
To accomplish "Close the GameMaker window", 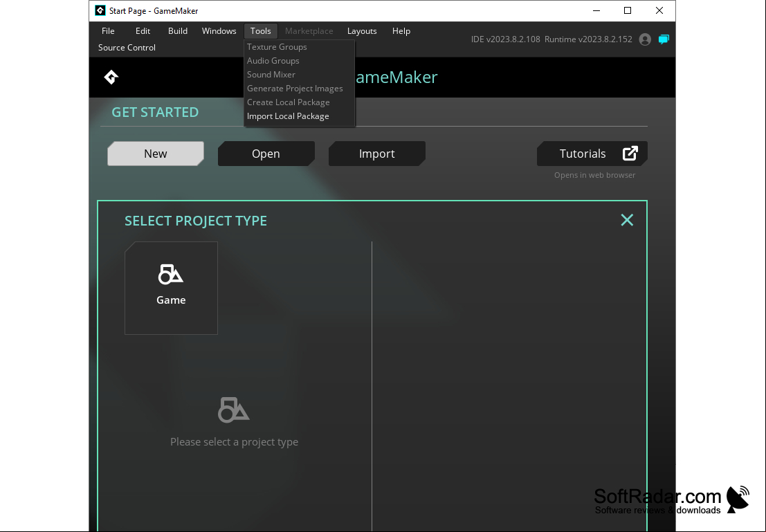I will tap(659, 11).
